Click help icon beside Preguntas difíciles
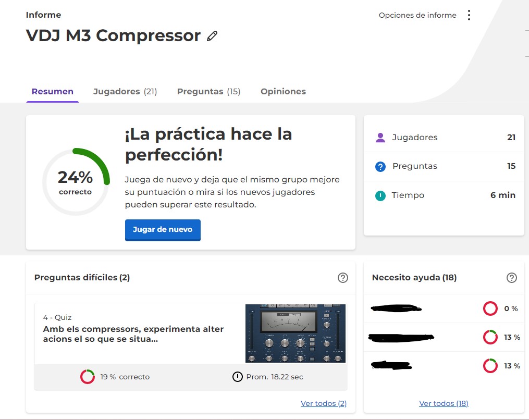 pos(342,278)
